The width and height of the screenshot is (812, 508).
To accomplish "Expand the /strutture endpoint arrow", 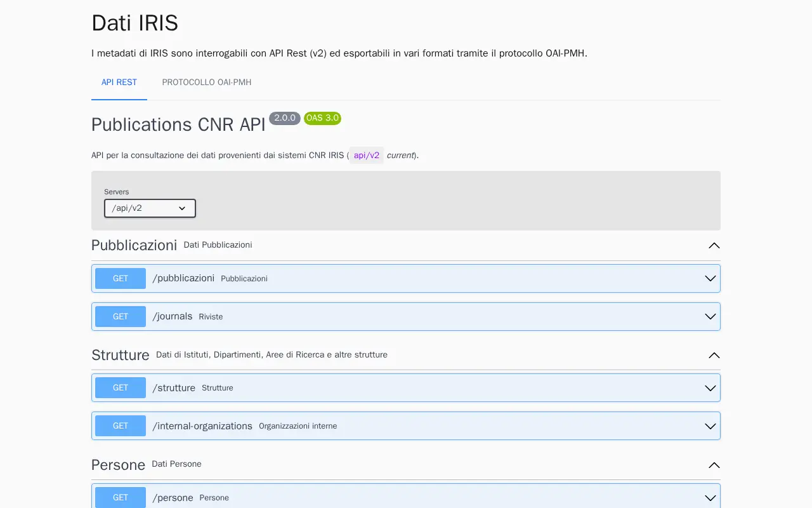I will (x=710, y=388).
